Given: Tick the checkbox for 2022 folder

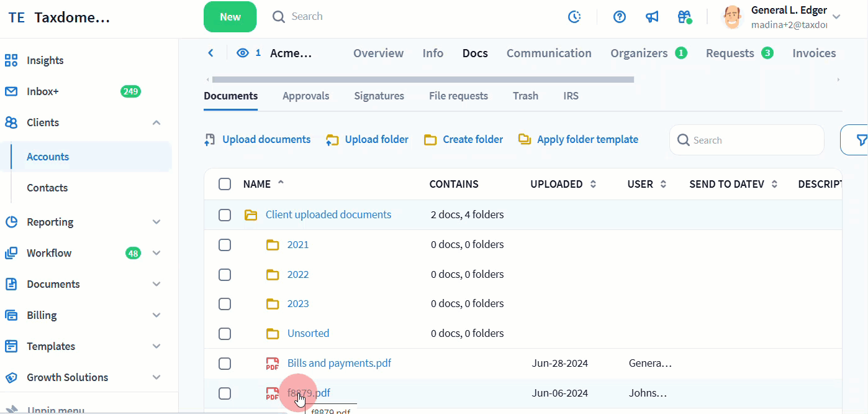Looking at the screenshot, I should click(225, 275).
